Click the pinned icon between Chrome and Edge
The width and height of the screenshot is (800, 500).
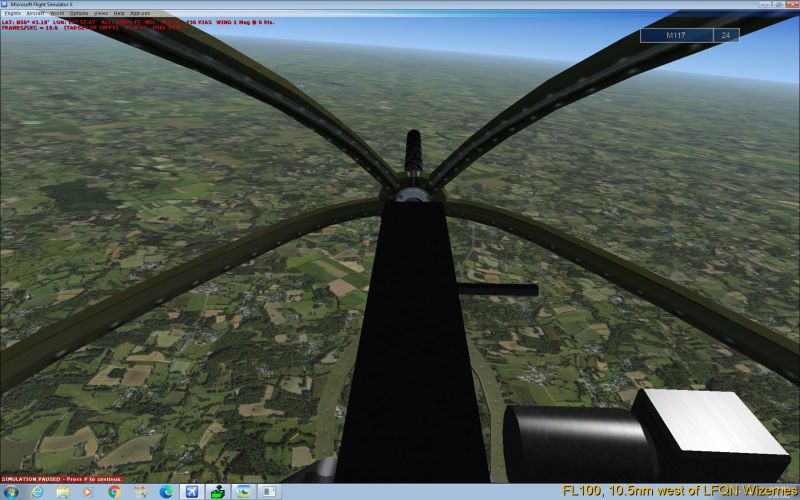(140, 492)
